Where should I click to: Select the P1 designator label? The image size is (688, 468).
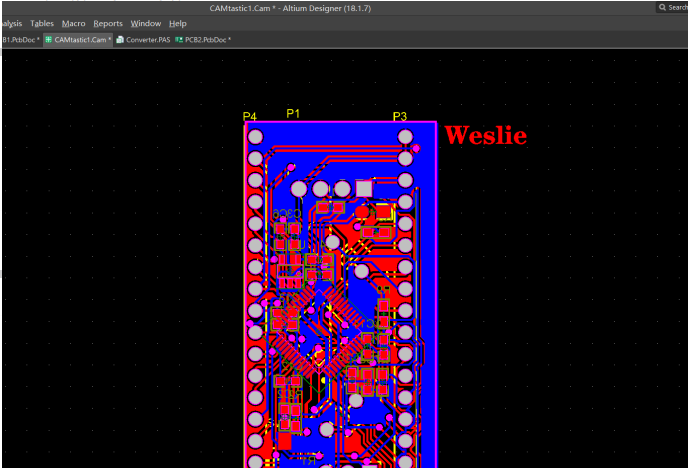point(293,114)
